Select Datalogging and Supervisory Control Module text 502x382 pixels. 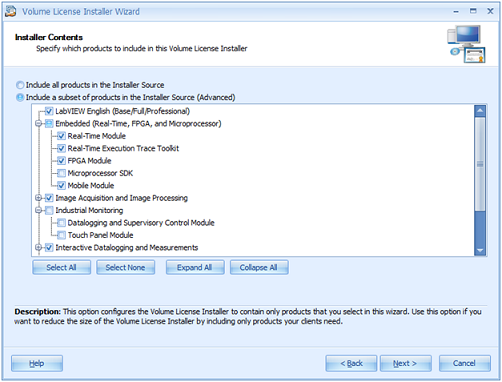tap(141, 223)
